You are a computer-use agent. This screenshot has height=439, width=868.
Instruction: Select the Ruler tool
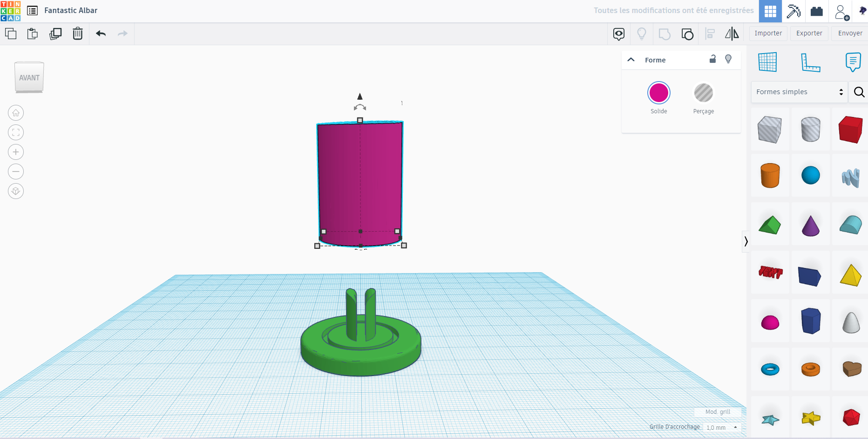click(810, 62)
